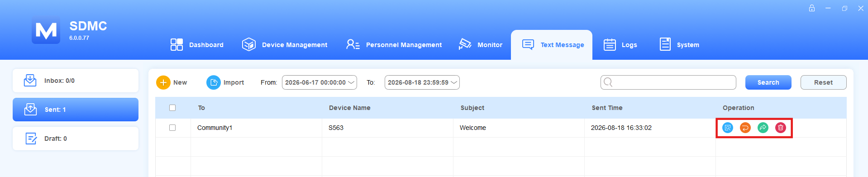Minimize the SDMC window
The image size is (868, 177).
point(828,8)
